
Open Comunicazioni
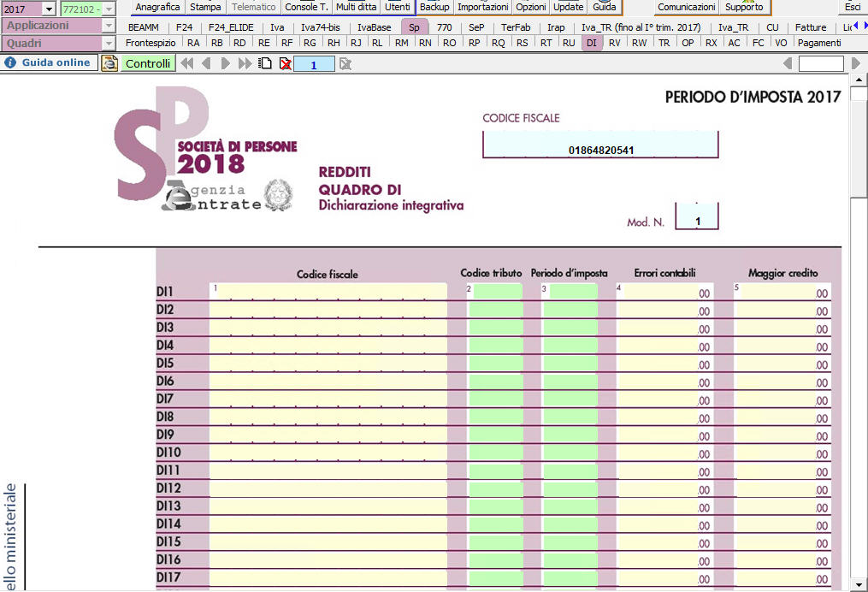pos(687,7)
